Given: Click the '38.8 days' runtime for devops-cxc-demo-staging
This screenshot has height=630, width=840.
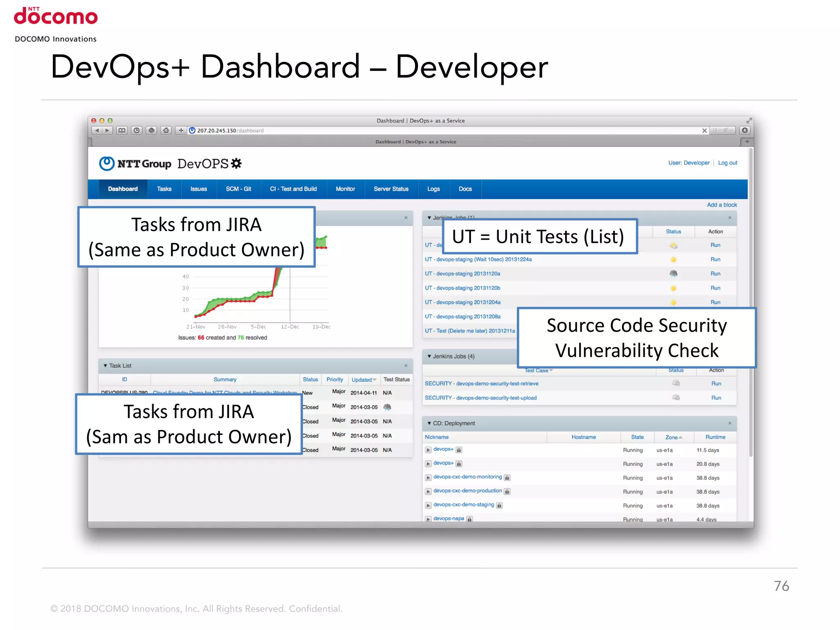Looking at the screenshot, I should pos(708,506).
